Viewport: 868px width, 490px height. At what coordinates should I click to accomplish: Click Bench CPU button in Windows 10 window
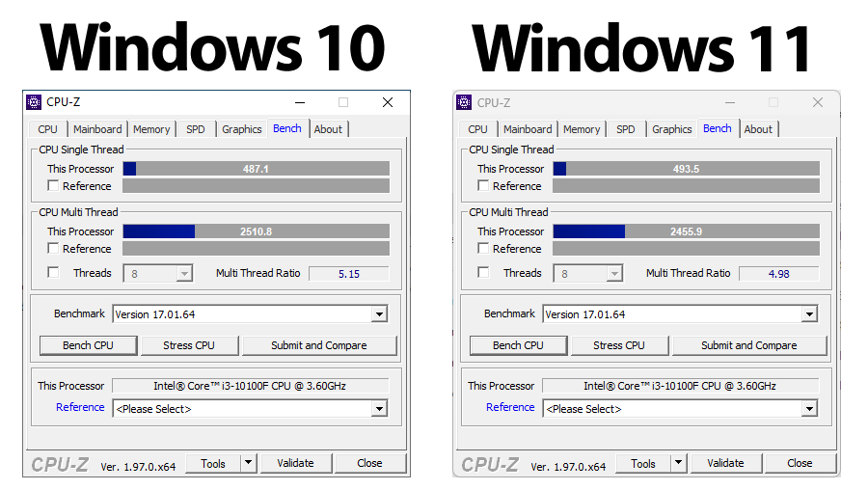point(88,345)
